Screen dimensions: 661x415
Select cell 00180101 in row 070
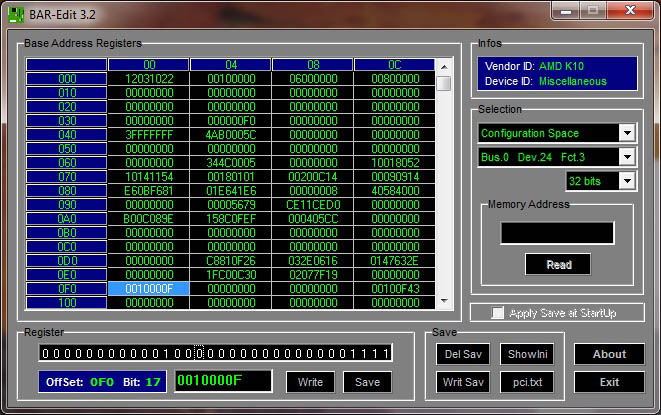(231, 177)
